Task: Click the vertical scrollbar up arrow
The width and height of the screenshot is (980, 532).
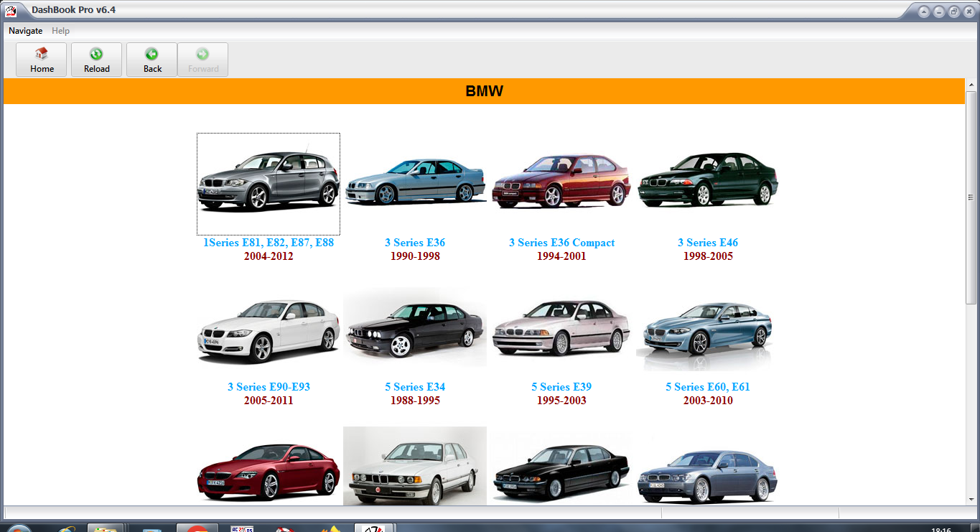Action: click(971, 85)
